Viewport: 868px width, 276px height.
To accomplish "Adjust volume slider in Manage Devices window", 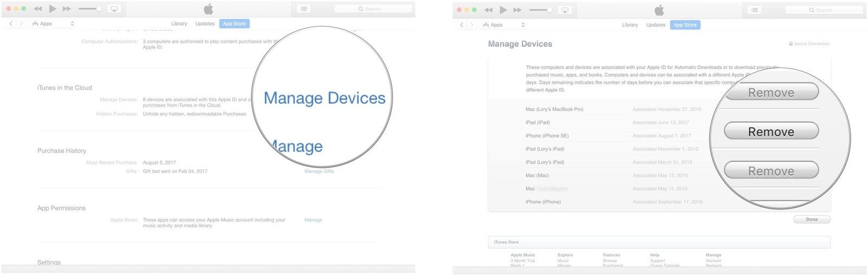I will click(x=540, y=10).
